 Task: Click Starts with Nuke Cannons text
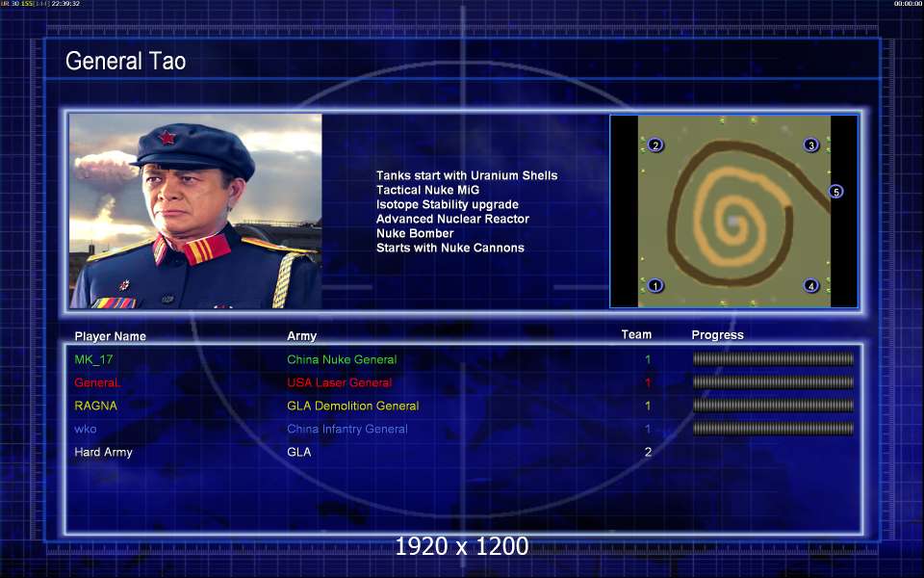pos(450,248)
